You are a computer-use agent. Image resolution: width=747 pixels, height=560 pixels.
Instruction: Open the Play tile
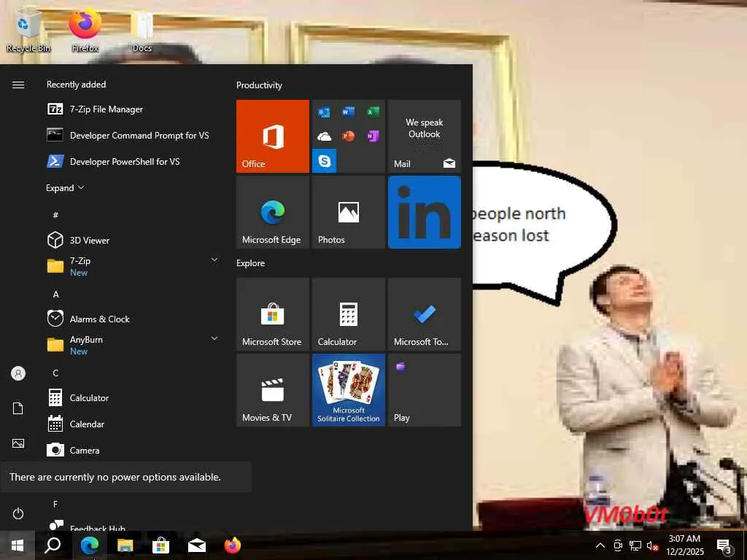click(425, 390)
